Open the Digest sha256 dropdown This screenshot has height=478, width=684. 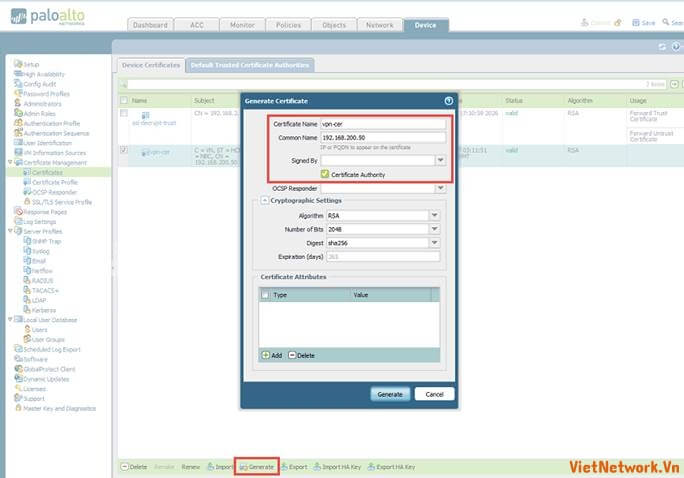(434, 242)
